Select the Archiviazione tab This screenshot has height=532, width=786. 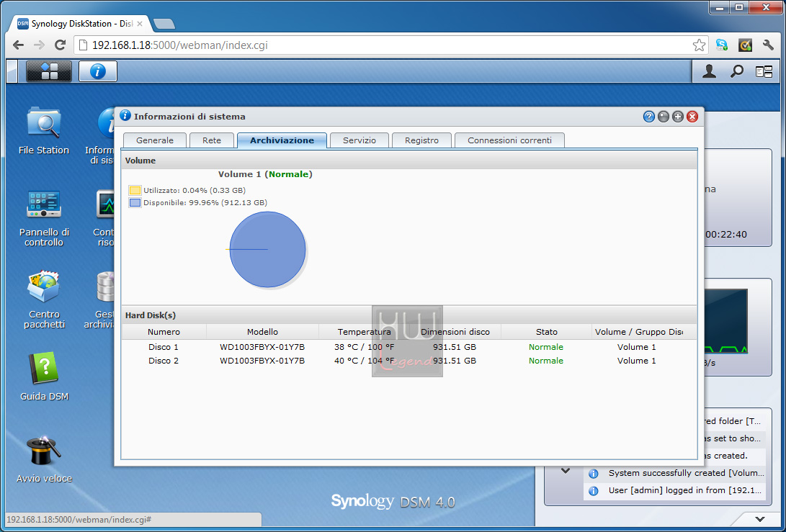pos(282,140)
